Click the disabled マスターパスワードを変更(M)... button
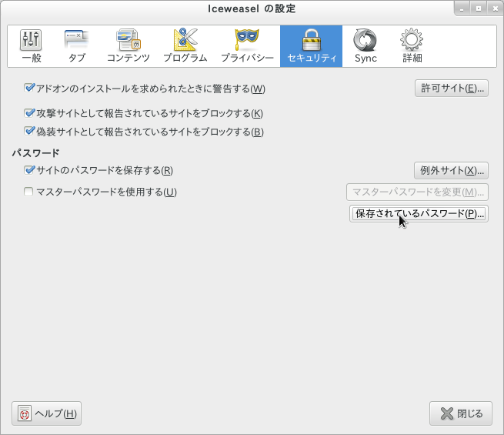Viewport: 504px width, 435px height. pyautogui.click(x=418, y=192)
